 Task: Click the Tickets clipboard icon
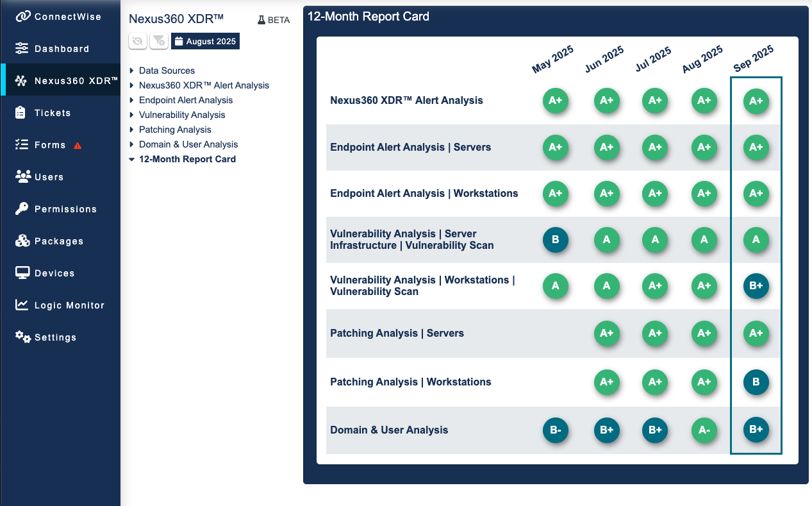coord(21,112)
